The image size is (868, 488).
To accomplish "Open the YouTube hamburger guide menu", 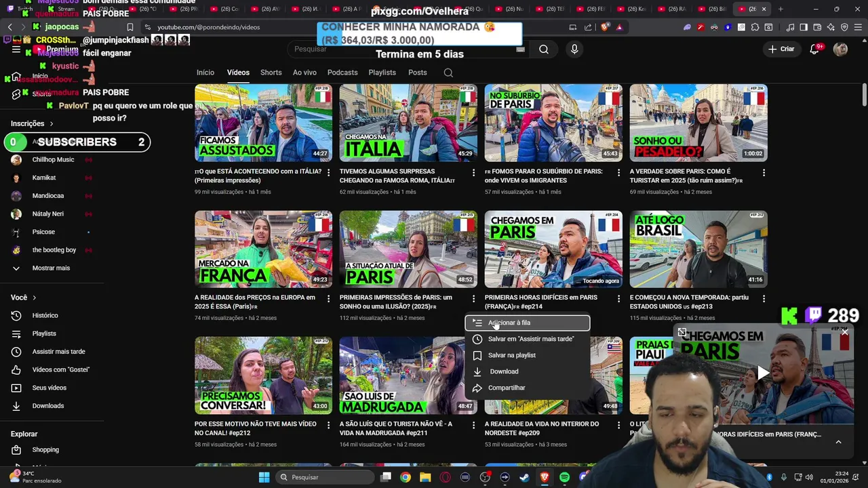I will coord(16,49).
